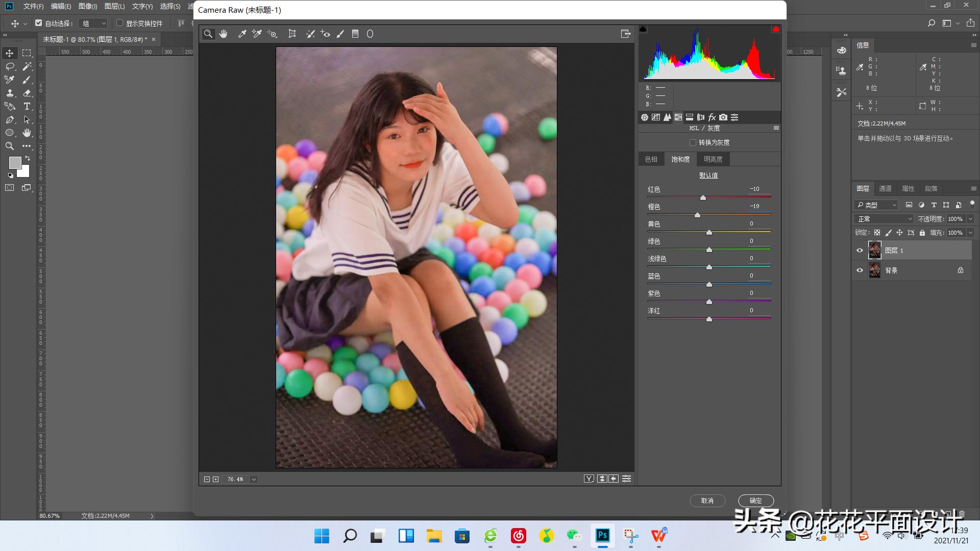Expand the layer opacity 100% dropdown
Image resolution: width=980 pixels, height=551 pixels.
pos(970,219)
